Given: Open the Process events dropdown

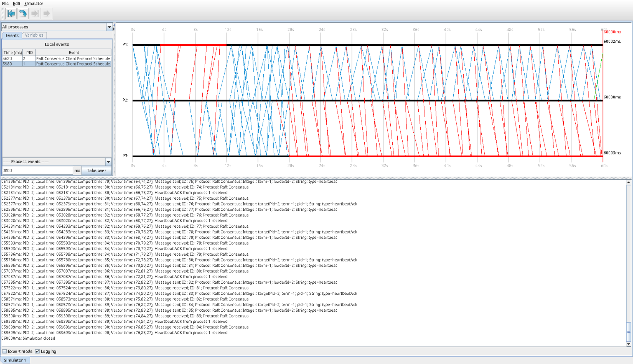Looking at the screenshot, I should (x=108, y=162).
